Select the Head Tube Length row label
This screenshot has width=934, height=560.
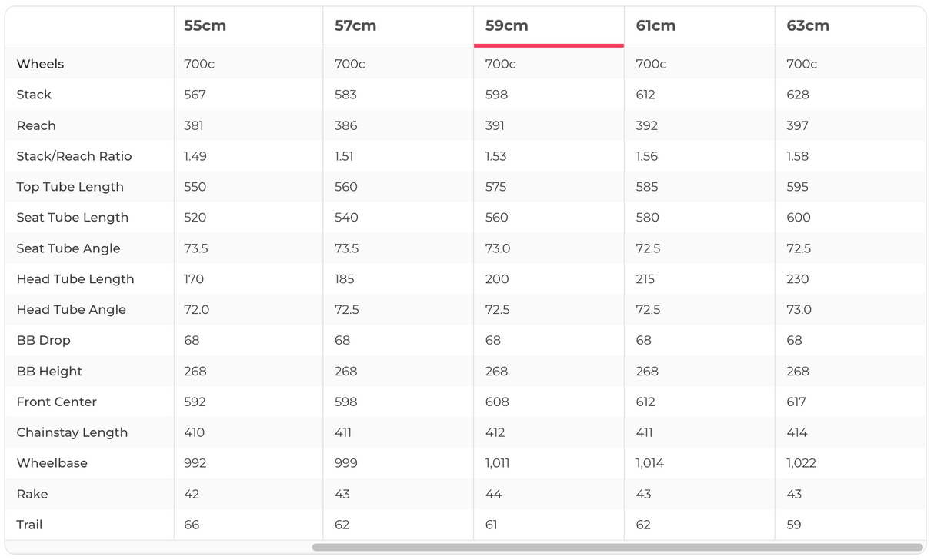pos(75,279)
